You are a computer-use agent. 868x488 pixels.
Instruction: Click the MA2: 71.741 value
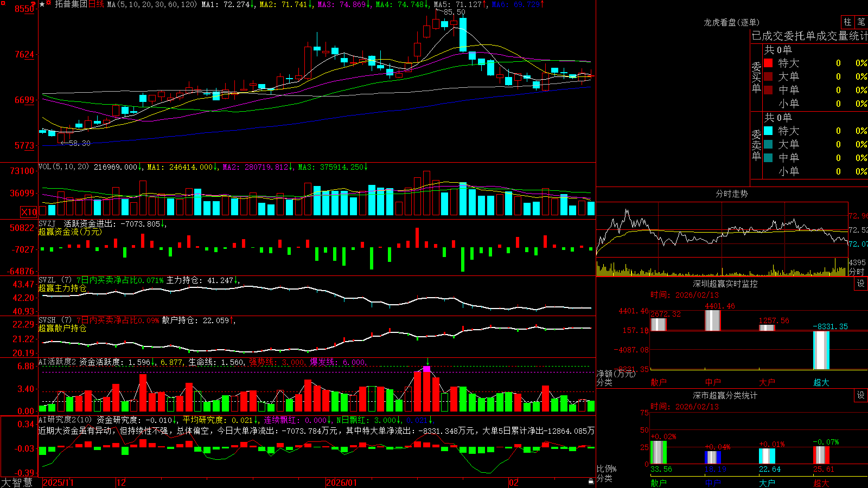pos(286,4)
